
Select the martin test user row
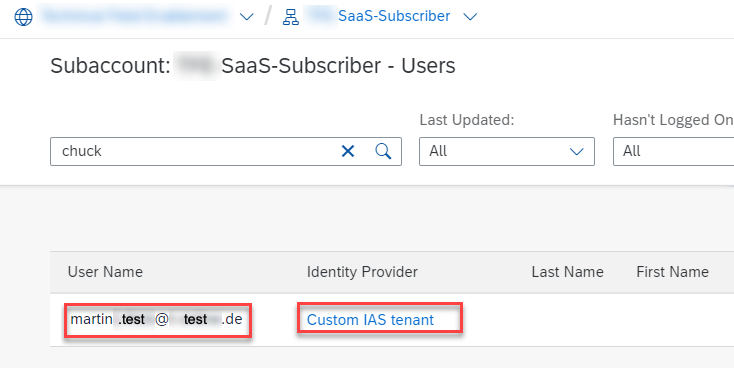392,320
